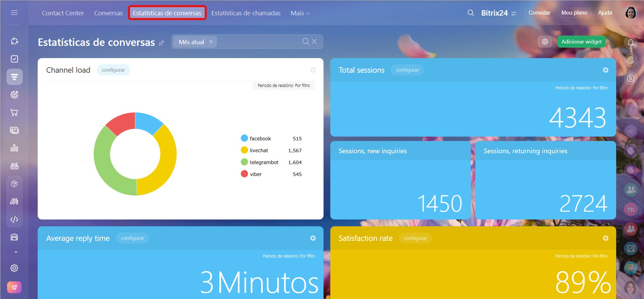Open Total sessions widget gear settings
644x299 pixels.
coord(605,70)
